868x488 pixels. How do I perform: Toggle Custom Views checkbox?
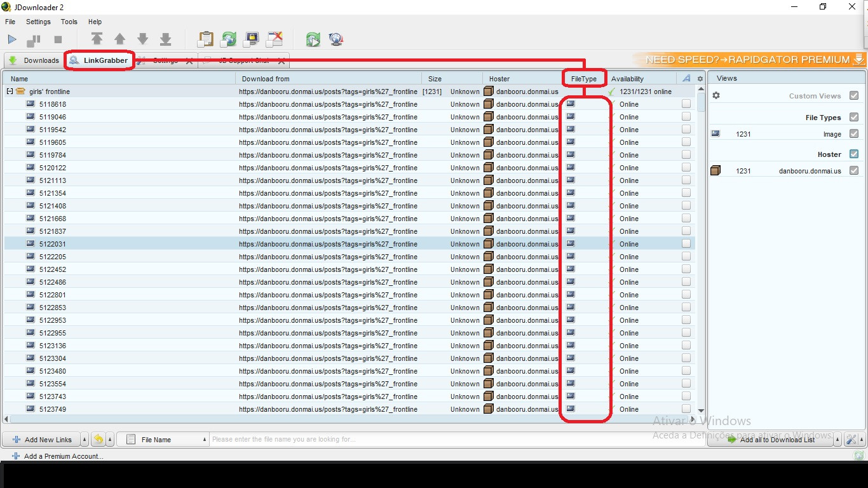tap(854, 95)
